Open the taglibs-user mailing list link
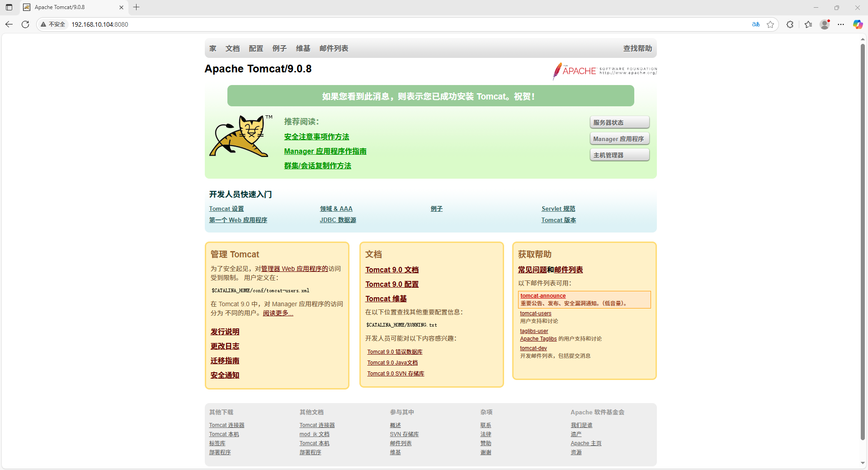This screenshot has height=470, width=868. coord(534,331)
